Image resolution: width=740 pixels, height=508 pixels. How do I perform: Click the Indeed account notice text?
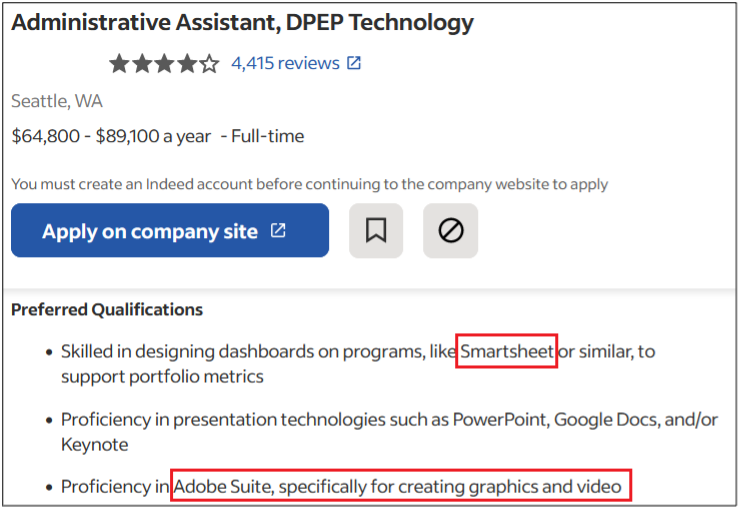click(310, 184)
